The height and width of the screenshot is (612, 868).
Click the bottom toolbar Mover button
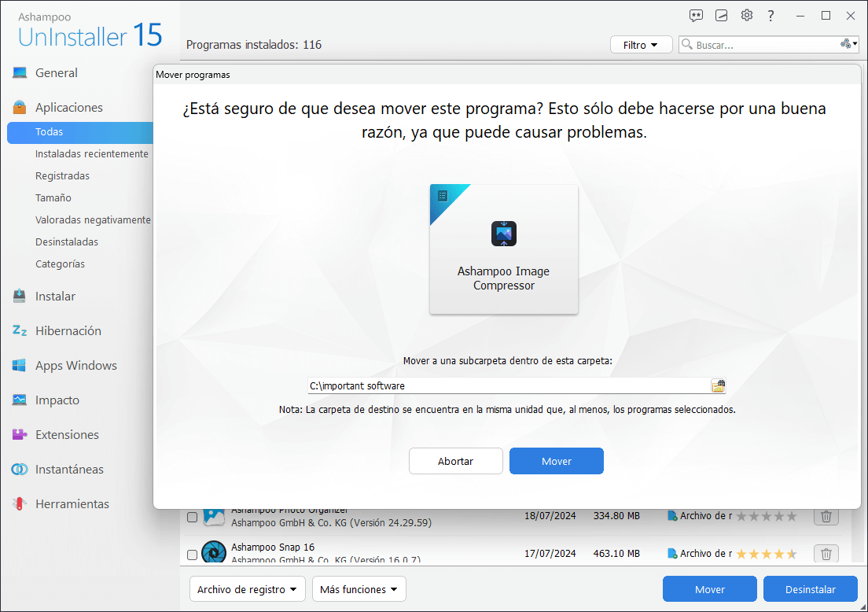pyautogui.click(x=710, y=589)
